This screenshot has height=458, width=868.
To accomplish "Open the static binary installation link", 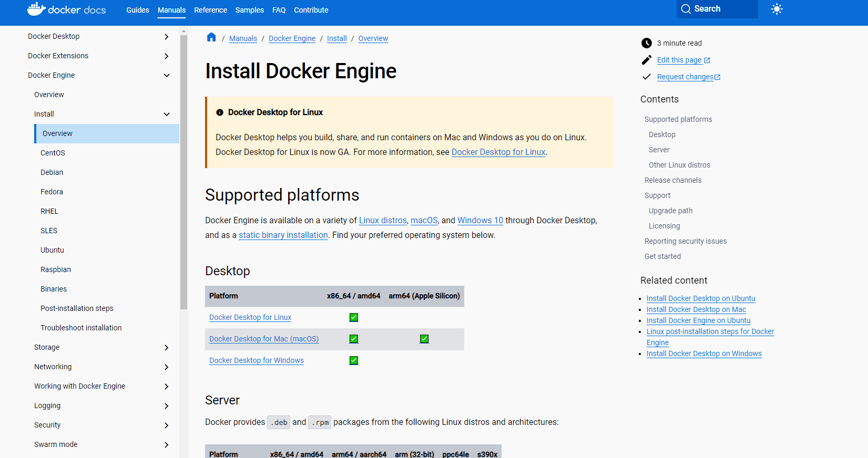I will pyautogui.click(x=283, y=235).
